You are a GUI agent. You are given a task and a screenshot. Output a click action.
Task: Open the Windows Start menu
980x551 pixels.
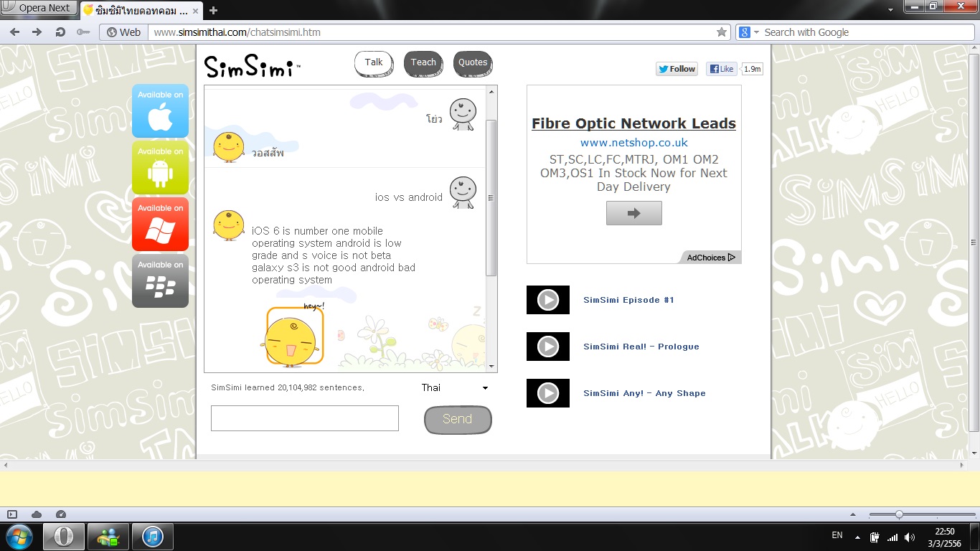(x=18, y=537)
